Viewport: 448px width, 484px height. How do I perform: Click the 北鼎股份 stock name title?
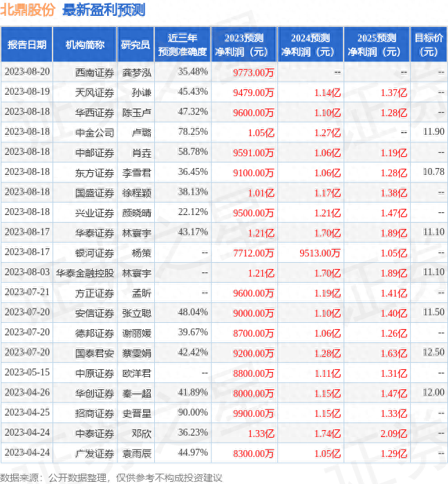pyautogui.click(x=29, y=10)
